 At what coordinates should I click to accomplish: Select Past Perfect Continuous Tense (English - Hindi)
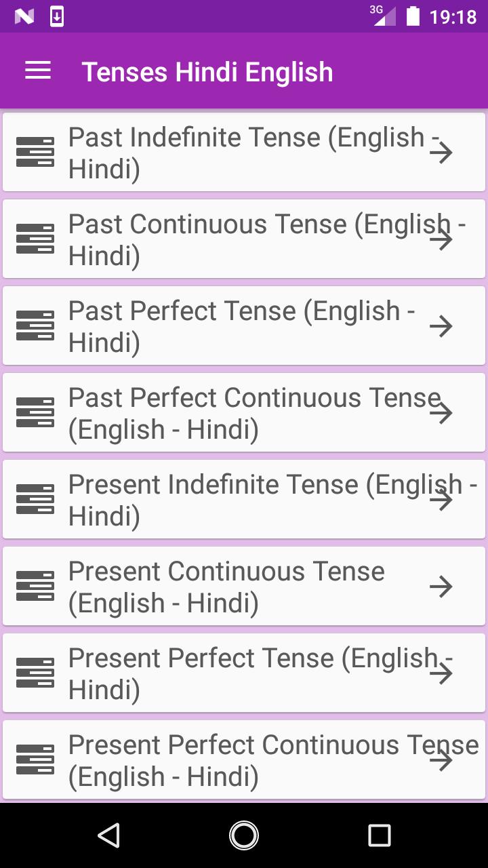(244, 412)
